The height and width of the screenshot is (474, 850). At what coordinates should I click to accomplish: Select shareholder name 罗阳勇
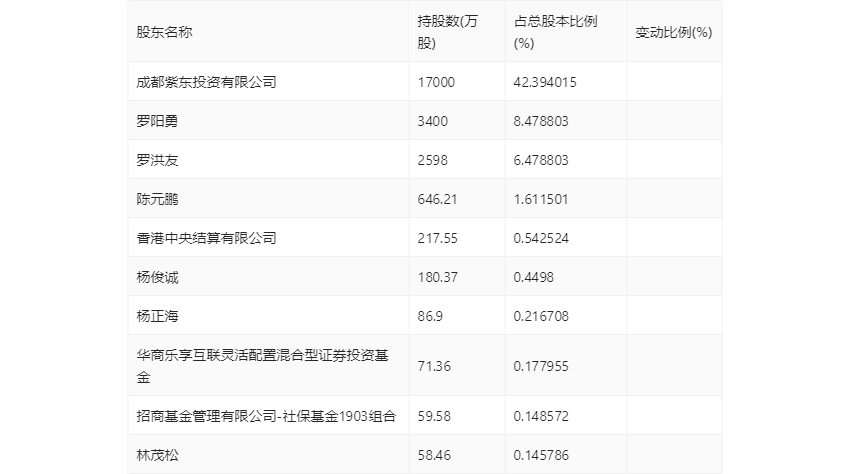point(157,121)
